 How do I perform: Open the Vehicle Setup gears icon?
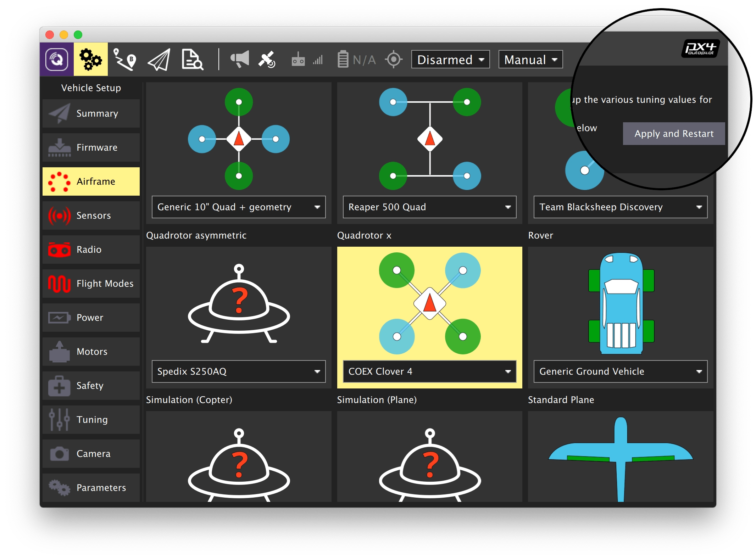(x=90, y=59)
